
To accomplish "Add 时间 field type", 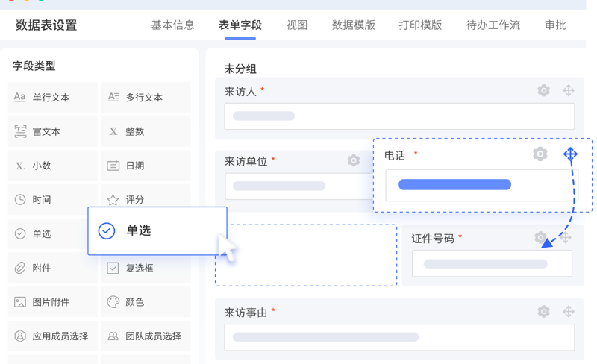I will pos(52,199).
